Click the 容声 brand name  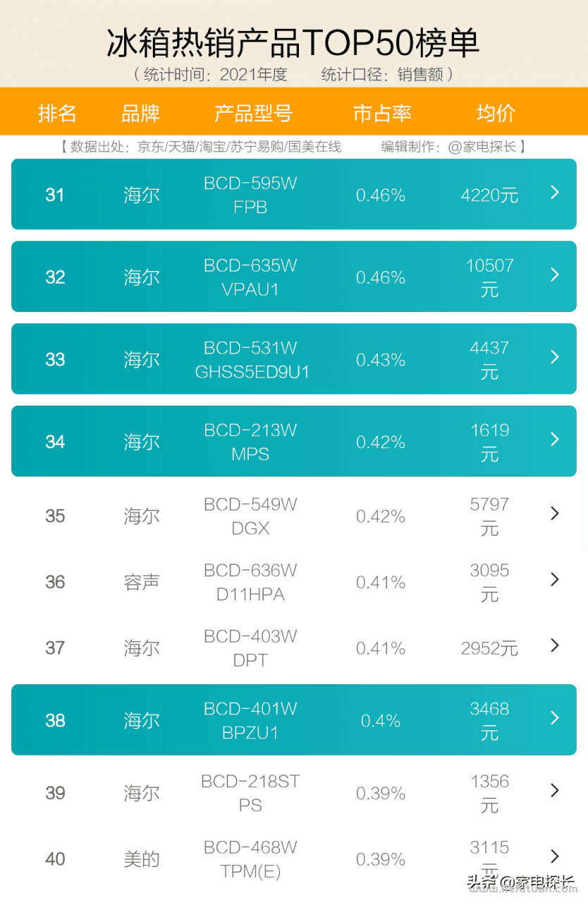[142, 583]
